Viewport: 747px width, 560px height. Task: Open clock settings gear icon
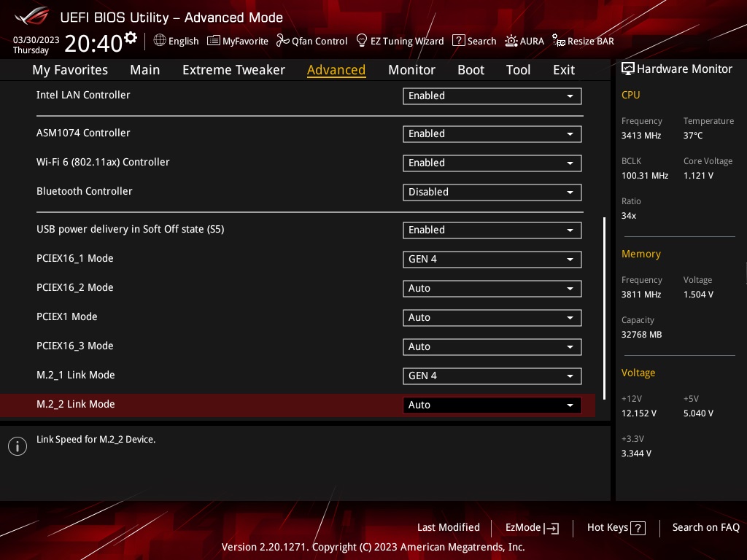(x=130, y=37)
